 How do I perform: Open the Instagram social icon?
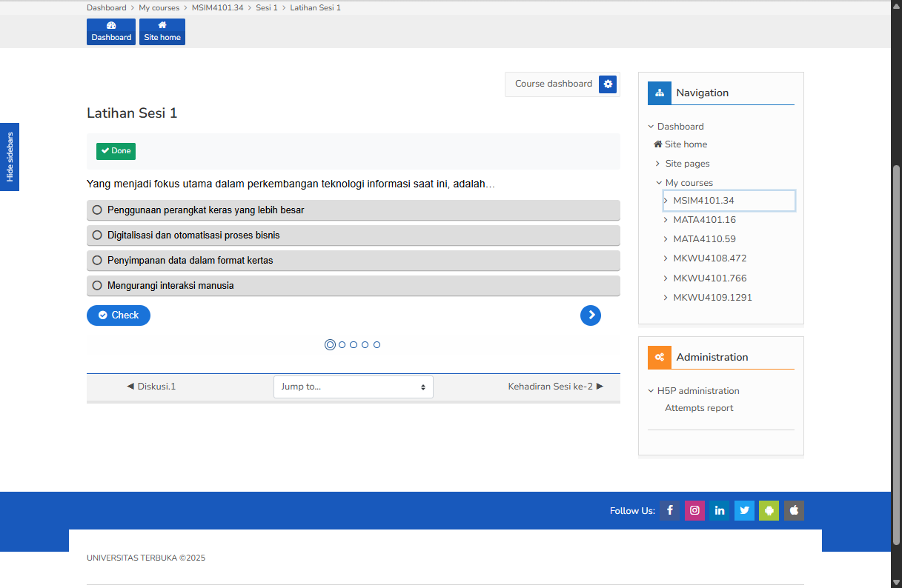point(694,510)
